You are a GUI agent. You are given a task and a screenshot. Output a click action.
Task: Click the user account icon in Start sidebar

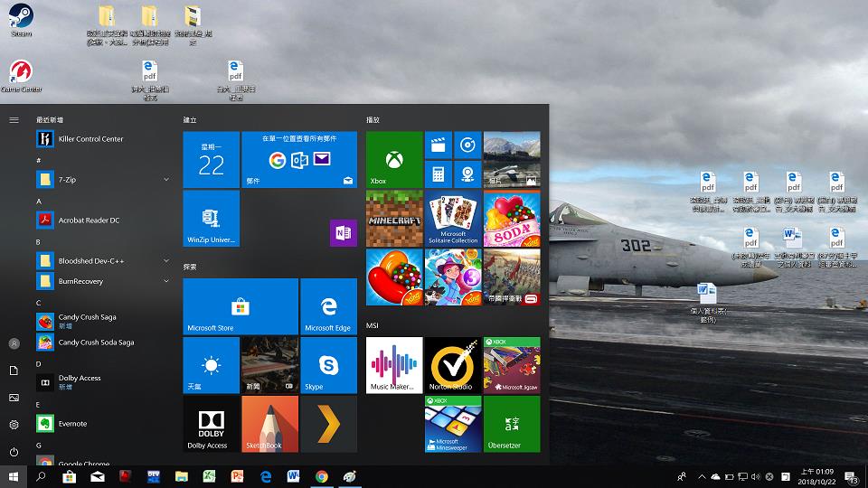pos(14,343)
